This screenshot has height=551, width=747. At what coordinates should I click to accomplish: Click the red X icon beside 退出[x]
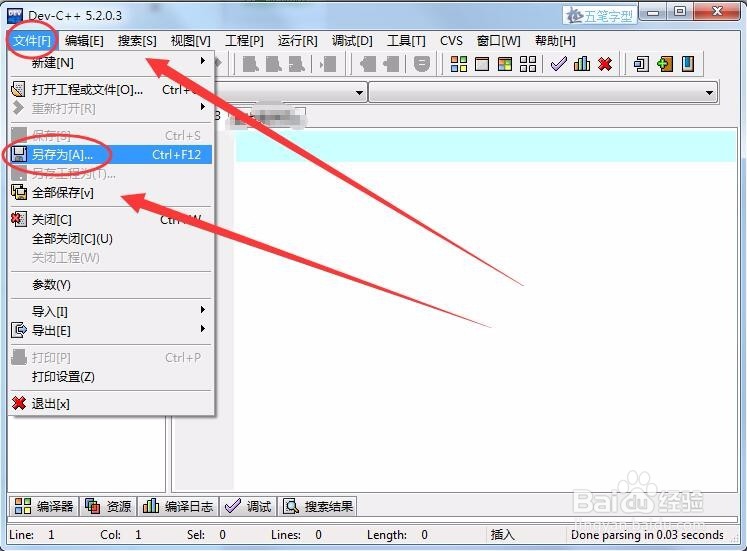pos(19,403)
